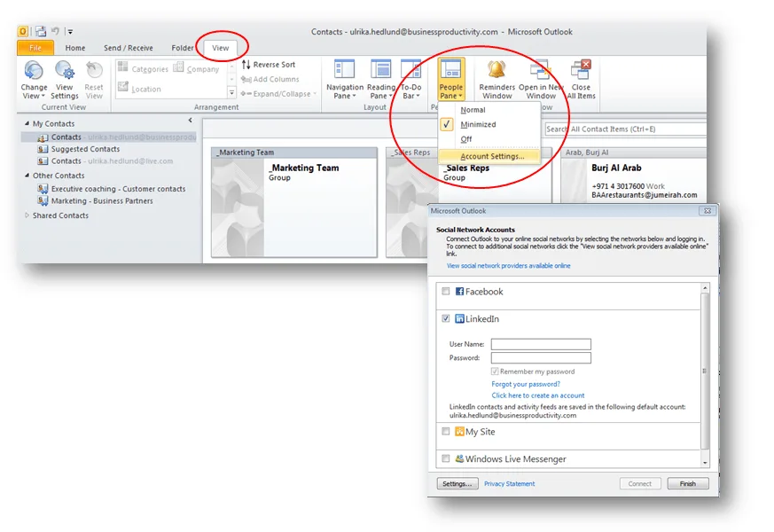The width and height of the screenshot is (774, 532).
Task: Click the LinkedIn User Name field
Action: 541,344
